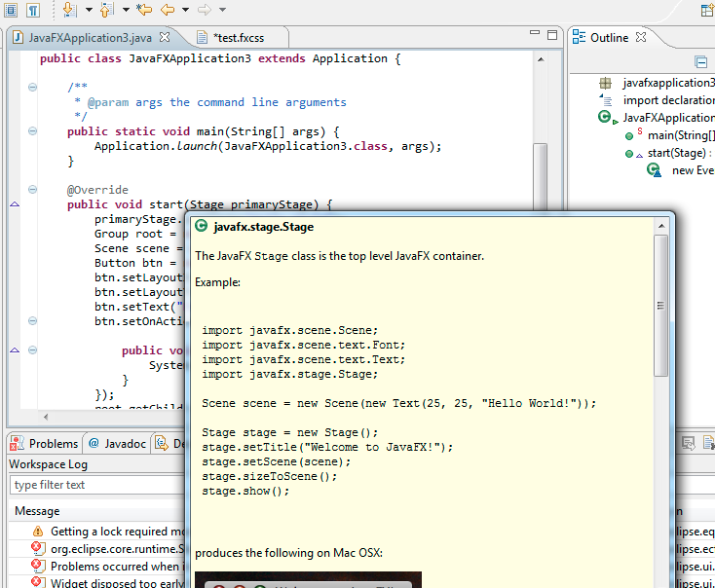Viewport: 715px width, 588px height.
Task: Open the Previous Annotation dropdown arrow
Action: (125, 10)
